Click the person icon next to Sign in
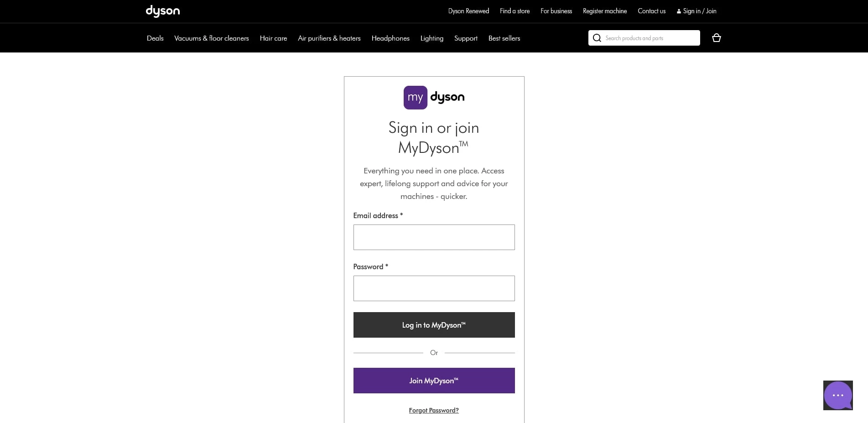The width and height of the screenshot is (868, 423). point(679,11)
